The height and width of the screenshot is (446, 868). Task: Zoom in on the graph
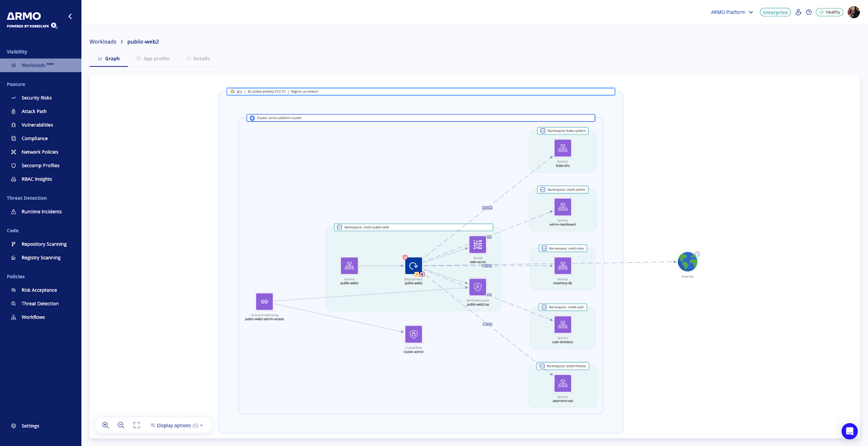click(106, 425)
